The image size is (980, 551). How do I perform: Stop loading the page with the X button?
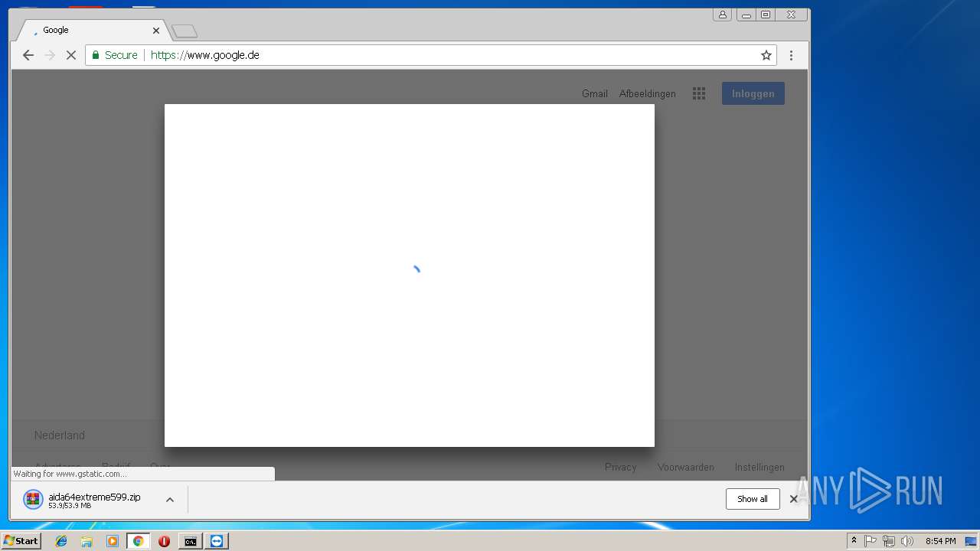tap(71, 55)
